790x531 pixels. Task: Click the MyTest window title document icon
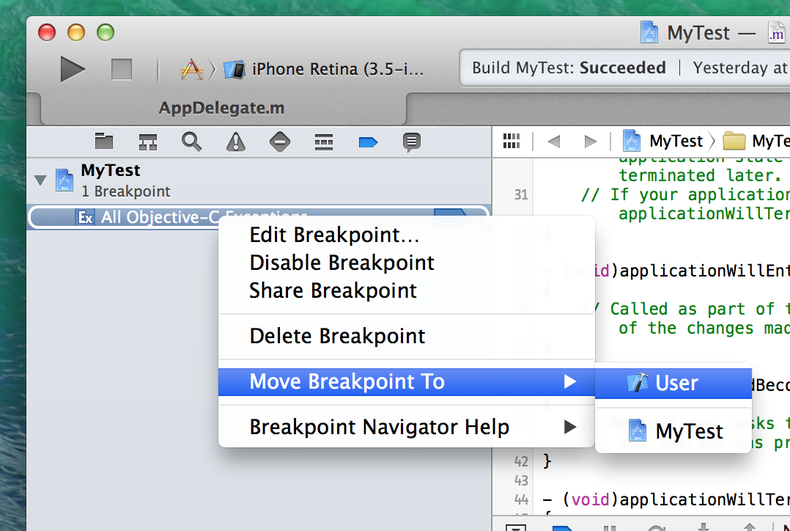[649, 32]
